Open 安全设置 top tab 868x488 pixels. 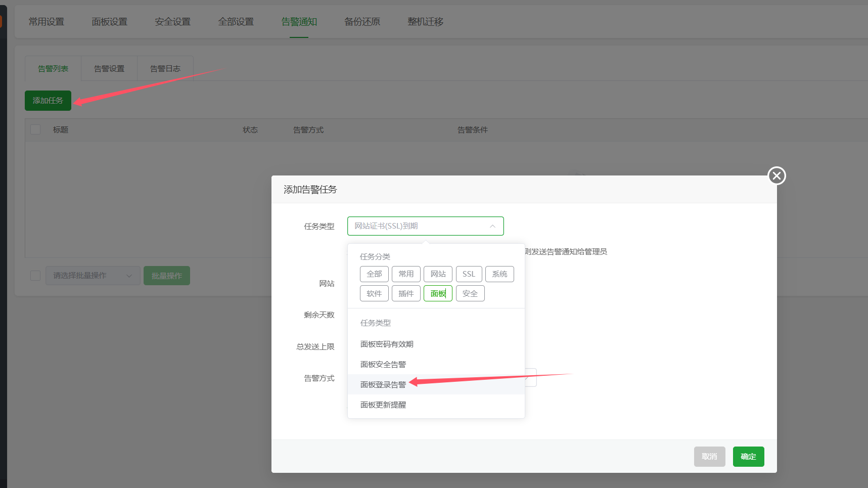pyautogui.click(x=173, y=22)
